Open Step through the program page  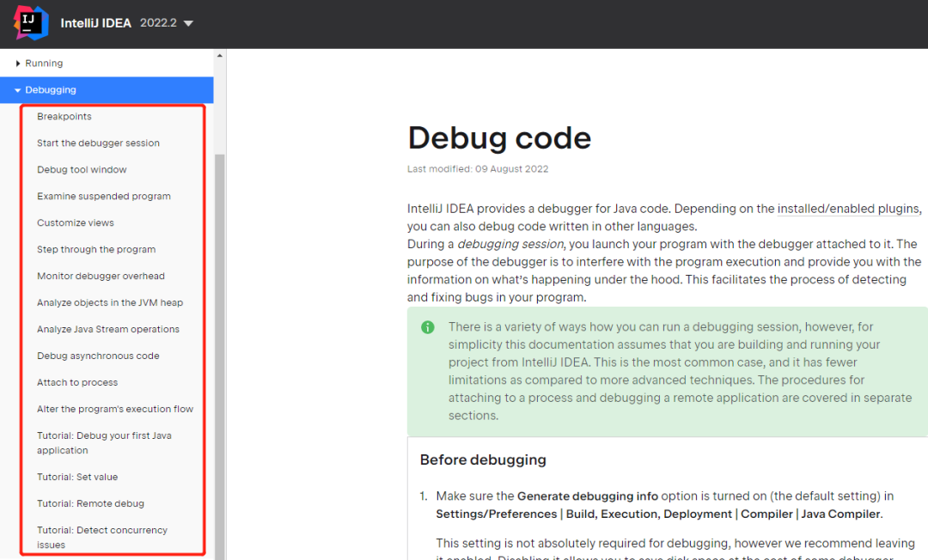[x=96, y=249]
